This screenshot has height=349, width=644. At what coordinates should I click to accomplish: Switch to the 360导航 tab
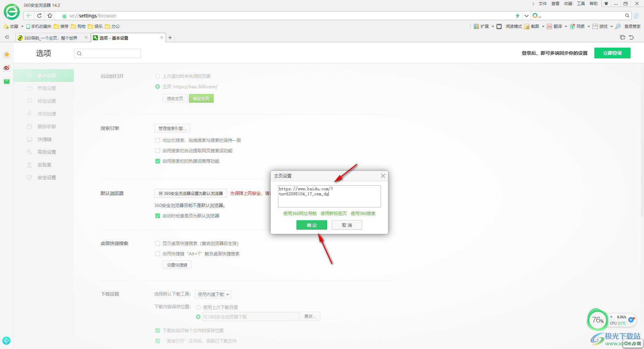click(53, 38)
